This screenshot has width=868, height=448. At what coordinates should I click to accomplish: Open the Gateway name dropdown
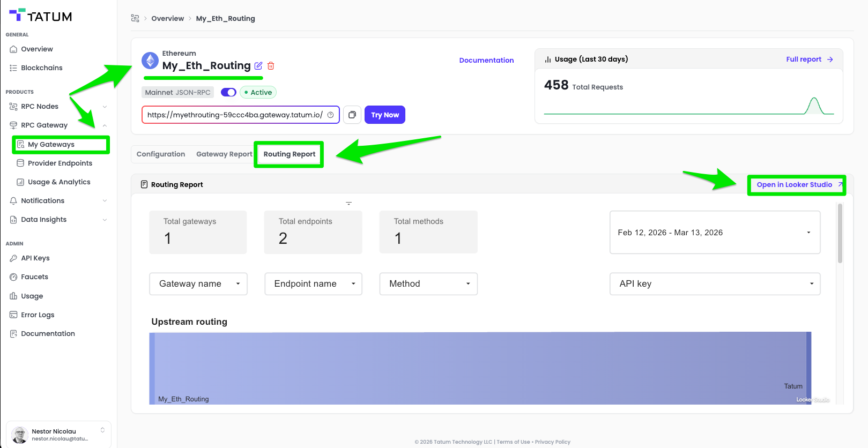198,284
